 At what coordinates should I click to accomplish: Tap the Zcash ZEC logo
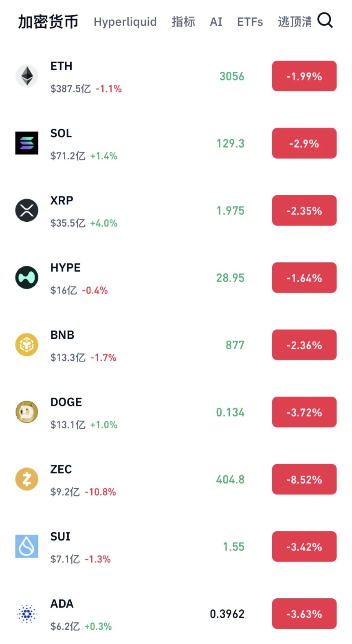[27, 479]
